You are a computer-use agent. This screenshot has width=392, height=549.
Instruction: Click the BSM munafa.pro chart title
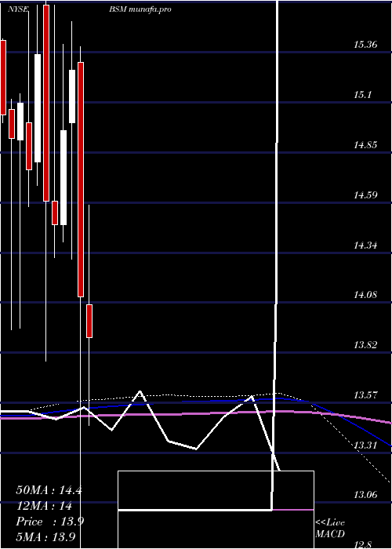point(140,9)
